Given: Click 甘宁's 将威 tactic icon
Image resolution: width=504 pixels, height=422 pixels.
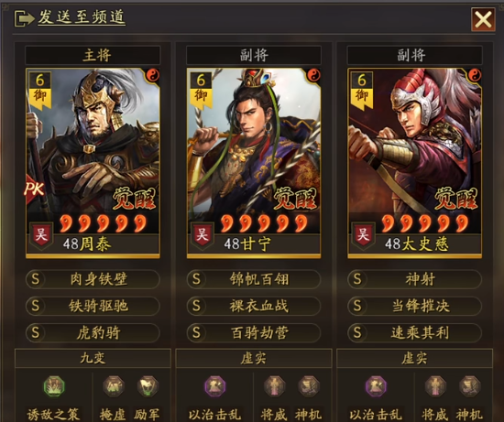Looking at the screenshot, I should coord(274,386).
